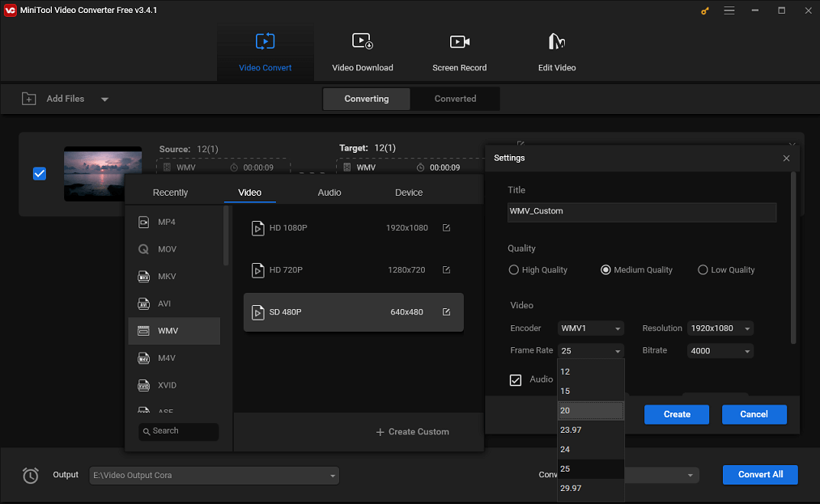Click the HD 720P preset file icon

point(258,270)
